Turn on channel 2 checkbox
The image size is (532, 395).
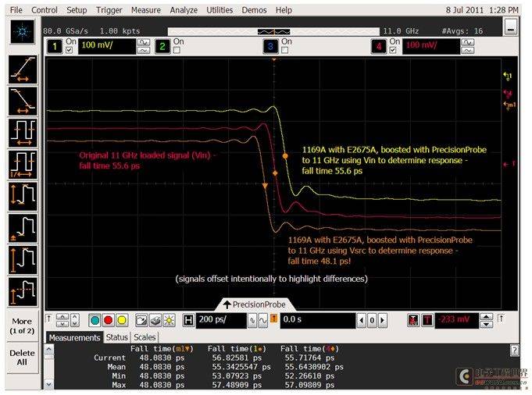pos(177,50)
